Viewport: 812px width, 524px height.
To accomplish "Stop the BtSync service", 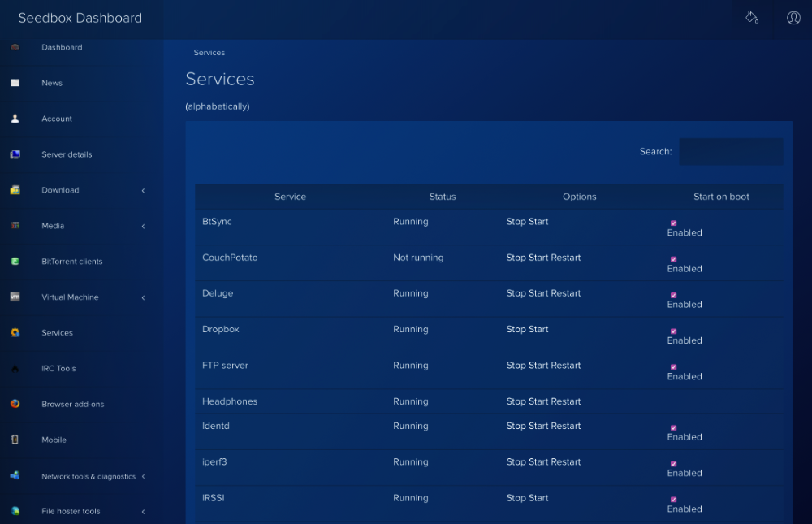I will click(516, 222).
